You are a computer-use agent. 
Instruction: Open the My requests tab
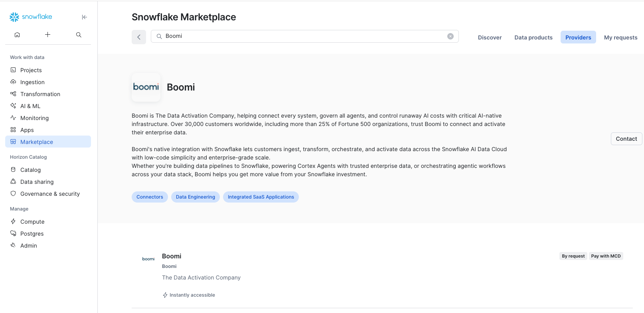[620, 37]
